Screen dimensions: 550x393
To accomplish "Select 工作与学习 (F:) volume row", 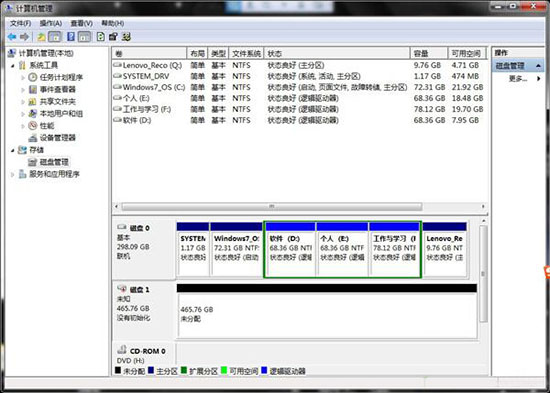I will tap(299, 109).
